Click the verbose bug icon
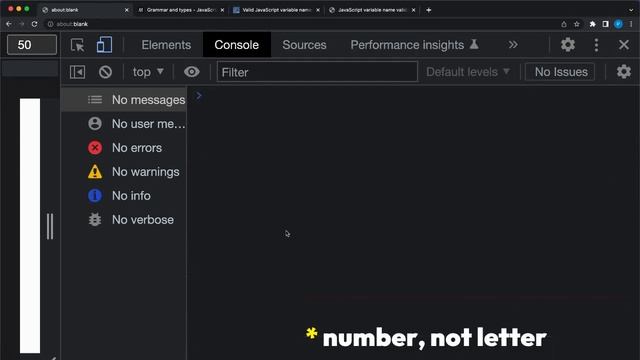This screenshot has width=640, height=360. click(x=95, y=220)
